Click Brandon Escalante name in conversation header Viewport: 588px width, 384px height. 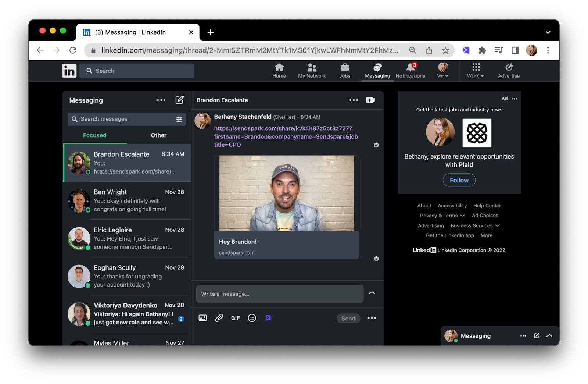click(222, 100)
